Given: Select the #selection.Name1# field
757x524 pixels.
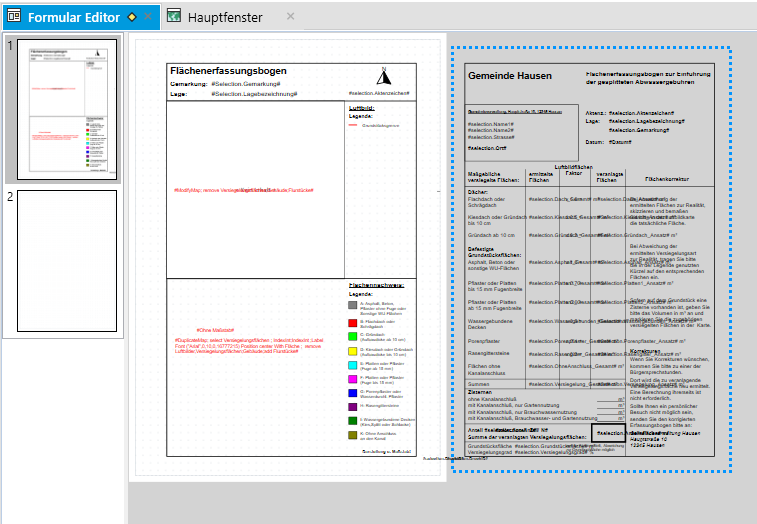Looking at the screenshot, I should coord(491,124).
